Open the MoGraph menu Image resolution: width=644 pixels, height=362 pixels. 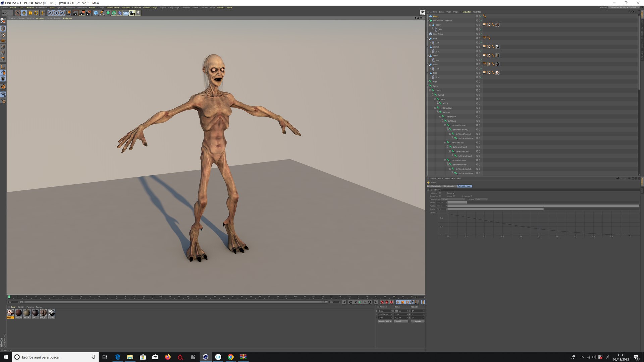click(126, 7)
